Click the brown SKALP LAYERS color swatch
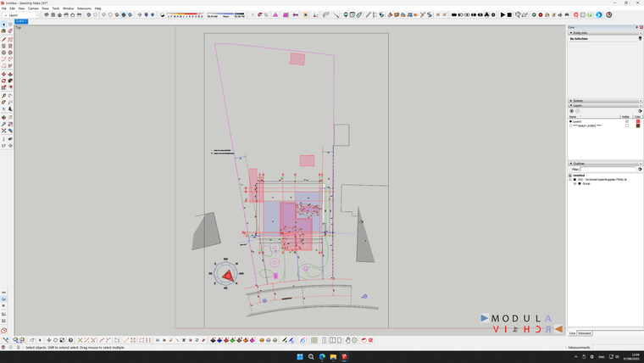The width and height of the screenshot is (644, 363). point(638,126)
